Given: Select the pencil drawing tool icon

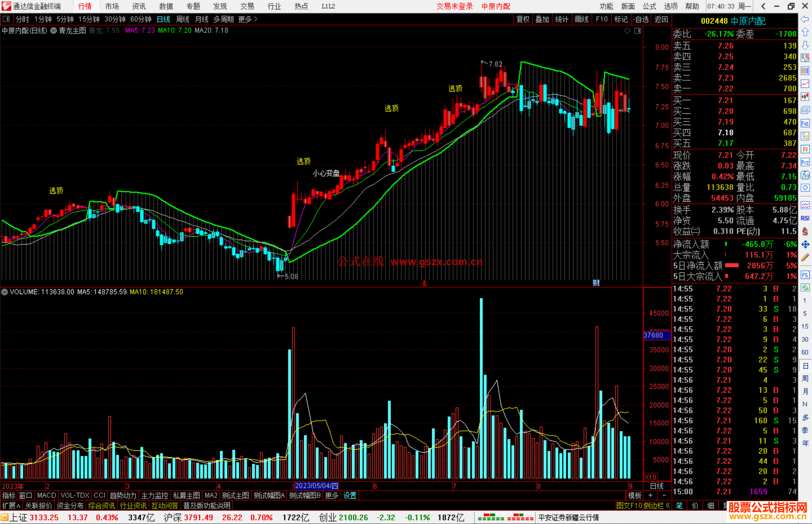Looking at the screenshot, I should [x=805, y=257].
